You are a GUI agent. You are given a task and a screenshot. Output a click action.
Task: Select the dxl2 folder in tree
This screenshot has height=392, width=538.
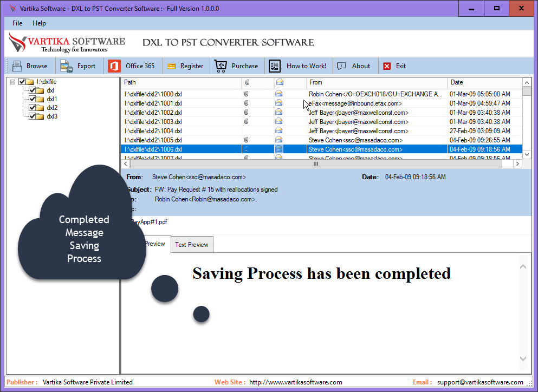point(52,108)
